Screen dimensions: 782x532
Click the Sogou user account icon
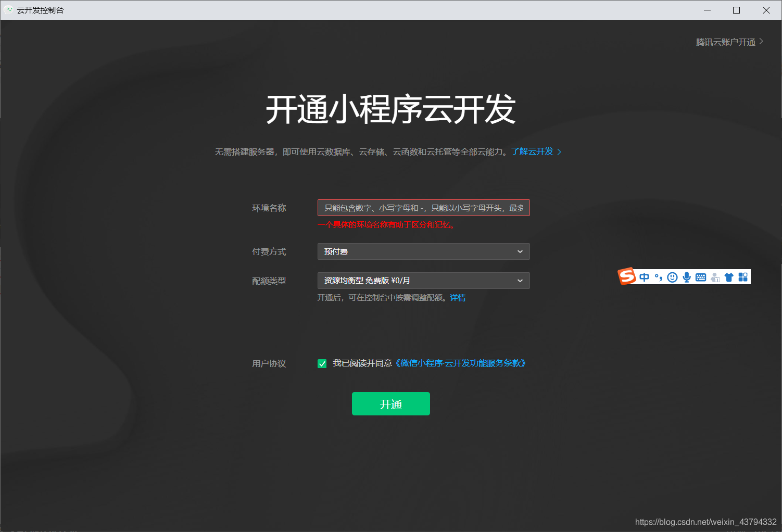click(715, 277)
